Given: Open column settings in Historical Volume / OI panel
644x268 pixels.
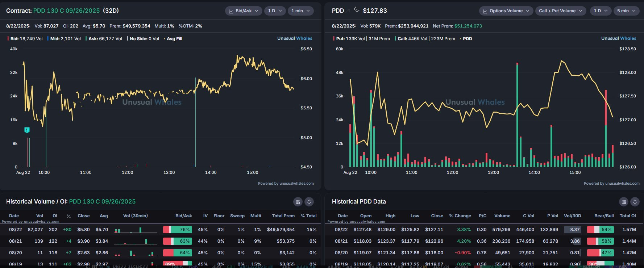Looking at the screenshot, I should click(x=298, y=202).
